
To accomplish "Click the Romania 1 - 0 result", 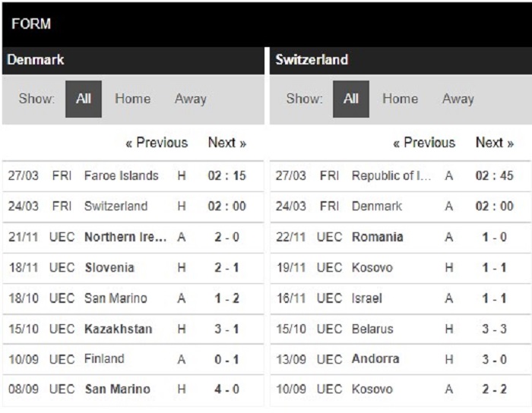I will point(400,237).
